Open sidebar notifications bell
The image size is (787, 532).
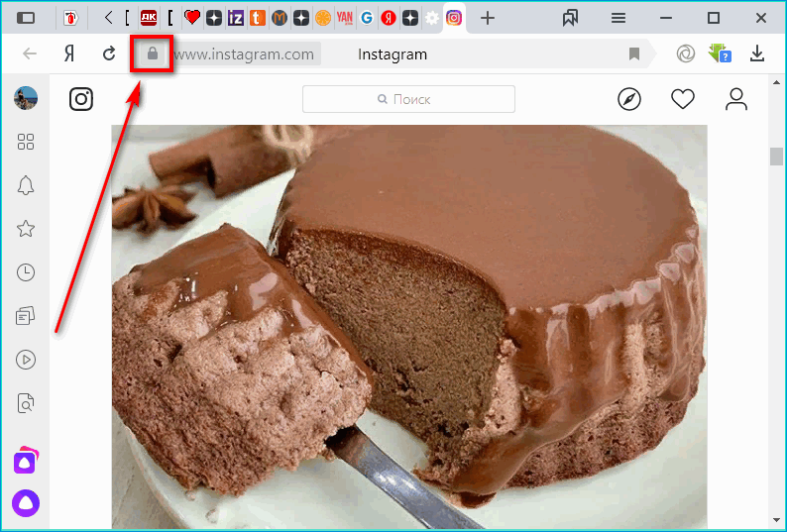pyautogui.click(x=26, y=185)
